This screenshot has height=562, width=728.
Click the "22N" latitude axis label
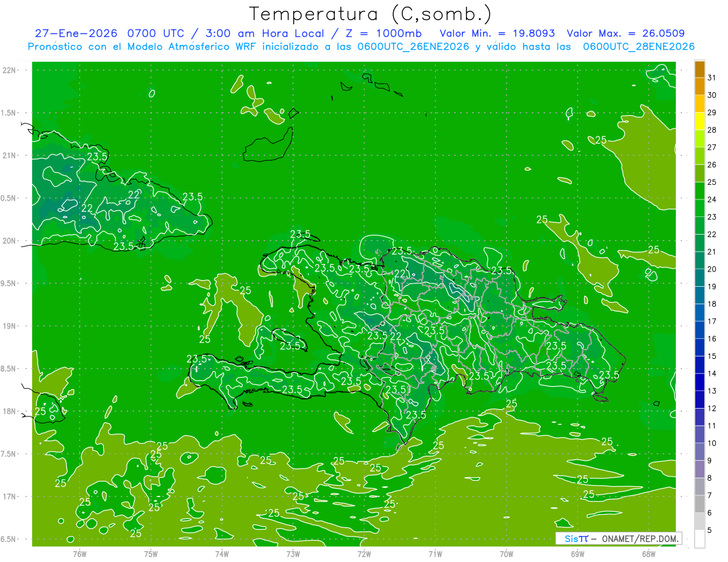point(8,70)
